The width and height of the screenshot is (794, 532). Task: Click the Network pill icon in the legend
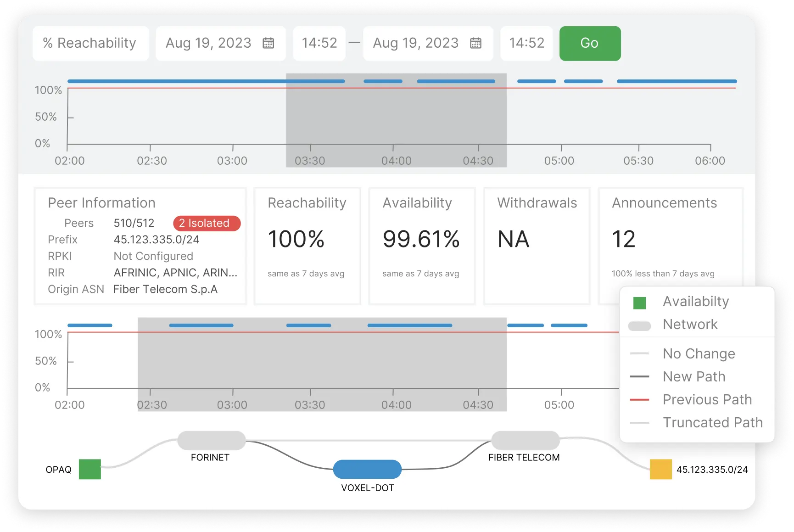(640, 325)
